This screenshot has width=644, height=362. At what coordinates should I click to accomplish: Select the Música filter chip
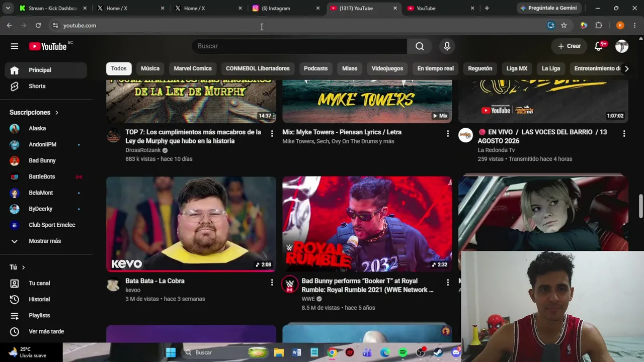pyautogui.click(x=150, y=68)
